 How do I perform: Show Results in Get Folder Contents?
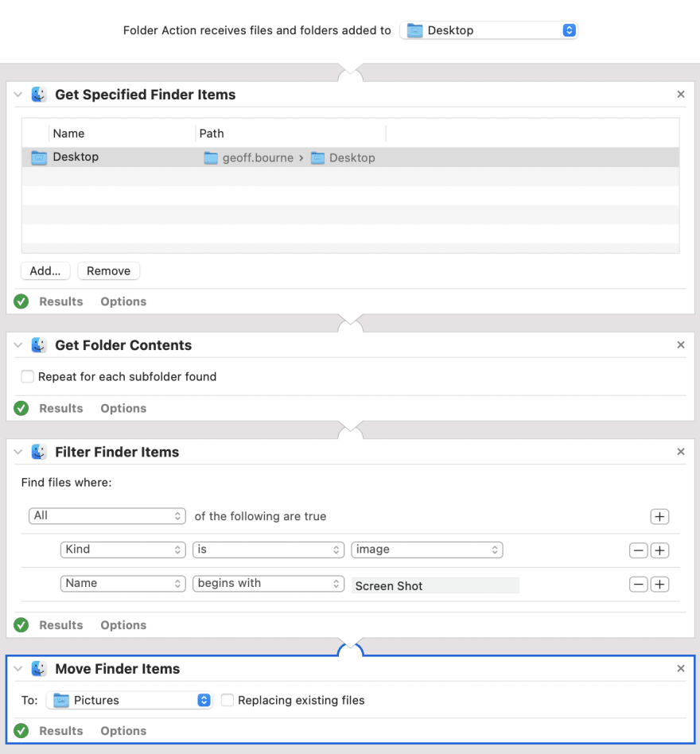[x=61, y=408]
